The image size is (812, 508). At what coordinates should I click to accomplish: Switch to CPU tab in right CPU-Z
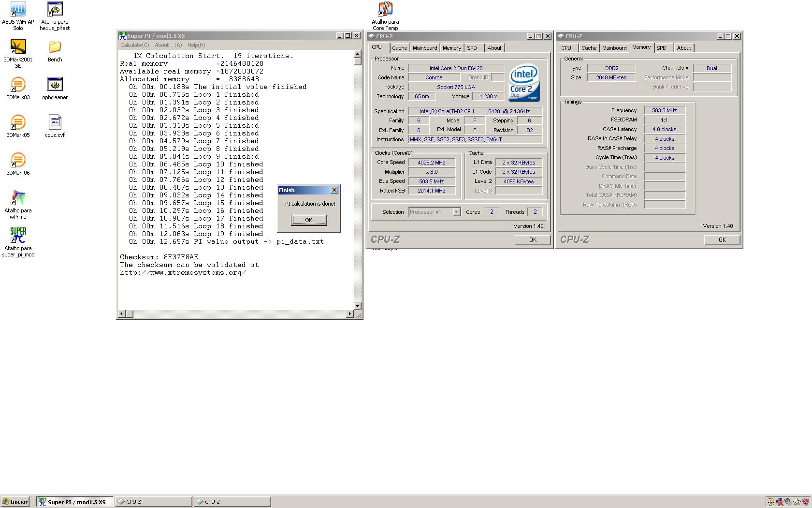[566, 48]
